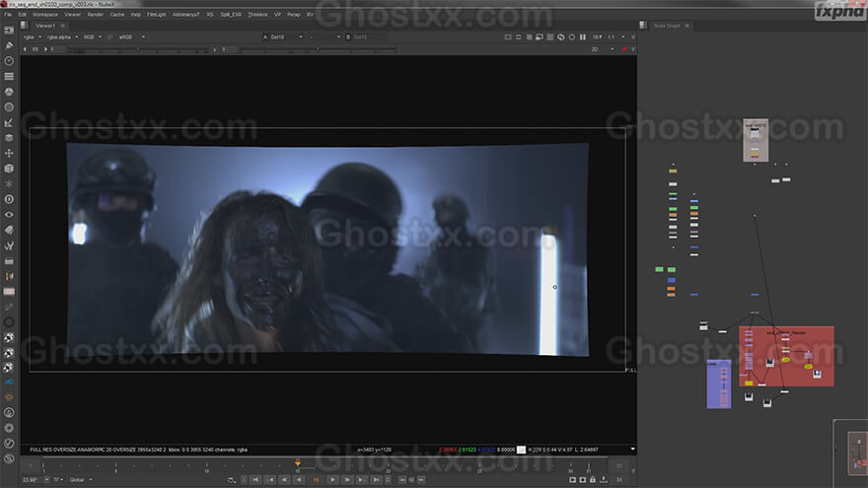868x488 pixels.
Task: Open the Edit menu
Action: [22, 15]
